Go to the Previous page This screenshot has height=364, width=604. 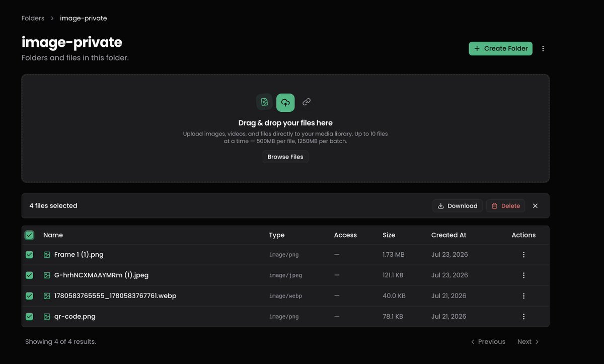[488, 342]
